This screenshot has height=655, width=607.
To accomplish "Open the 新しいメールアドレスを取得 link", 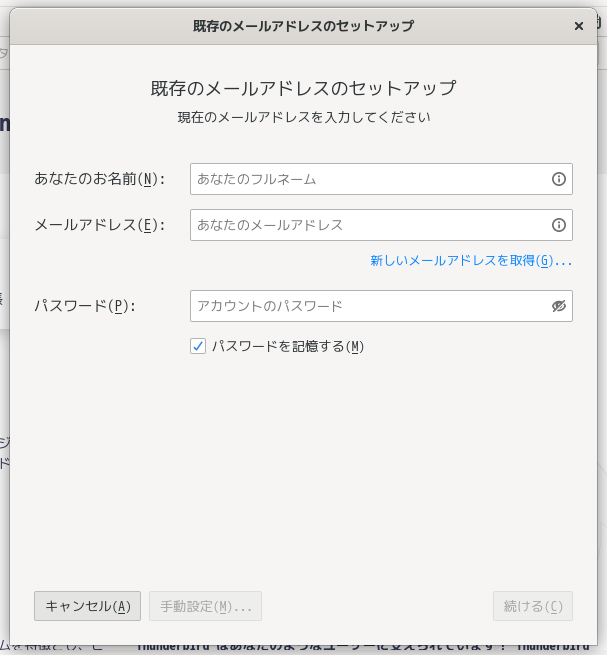I will tap(471, 261).
